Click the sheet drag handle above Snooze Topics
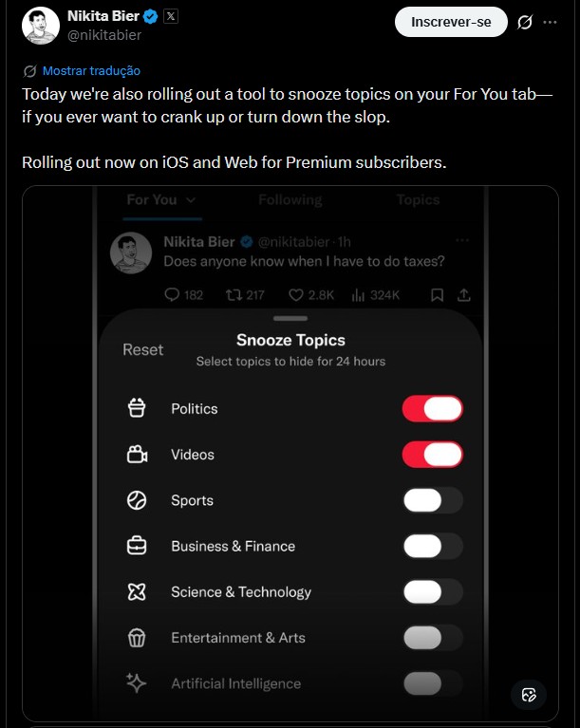Image resolution: width=580 pixels, height=728 pixels. click(290, 318)
